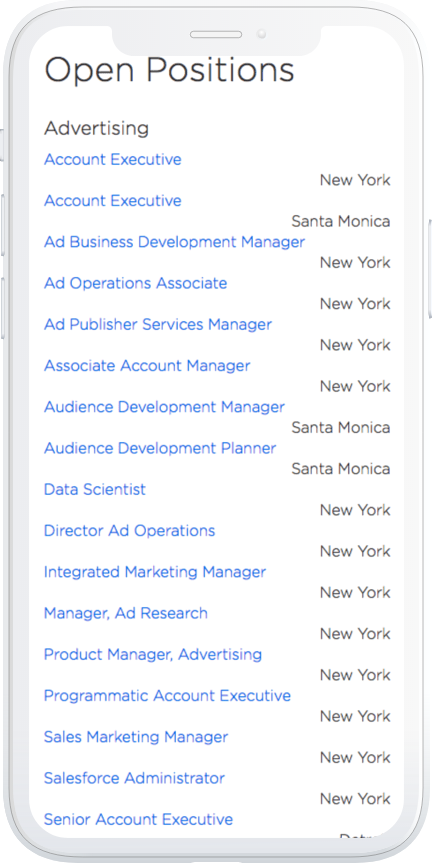
Task: View Programmatic Account Executive posting
Action: coord(167,696)
